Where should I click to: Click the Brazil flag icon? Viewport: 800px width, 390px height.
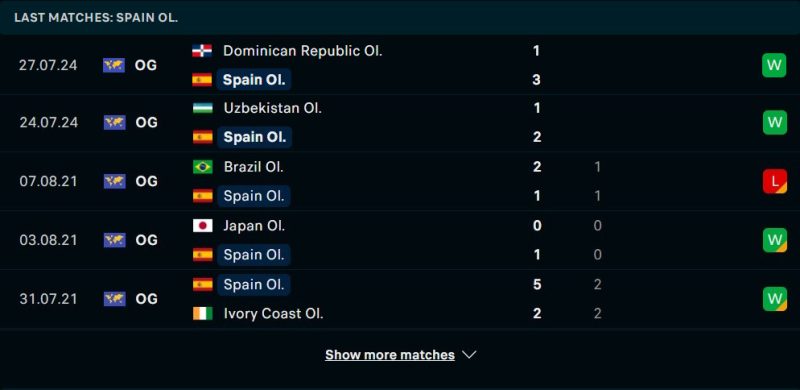(203, 167)
